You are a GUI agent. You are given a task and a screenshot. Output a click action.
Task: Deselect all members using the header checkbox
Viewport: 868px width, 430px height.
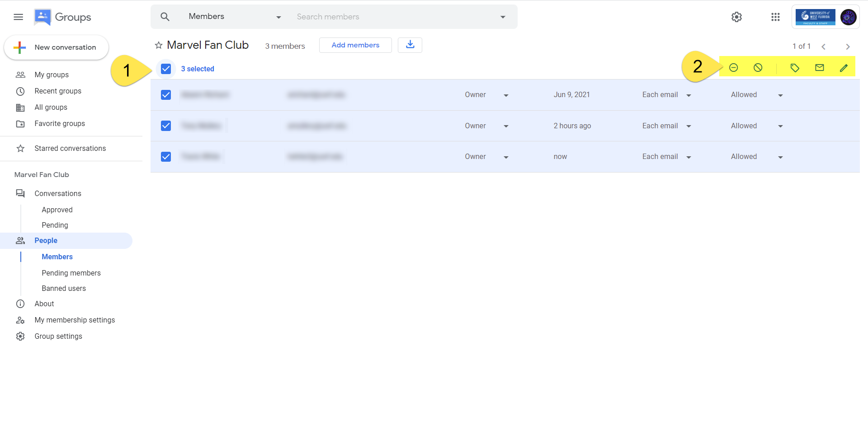(166, 69)
